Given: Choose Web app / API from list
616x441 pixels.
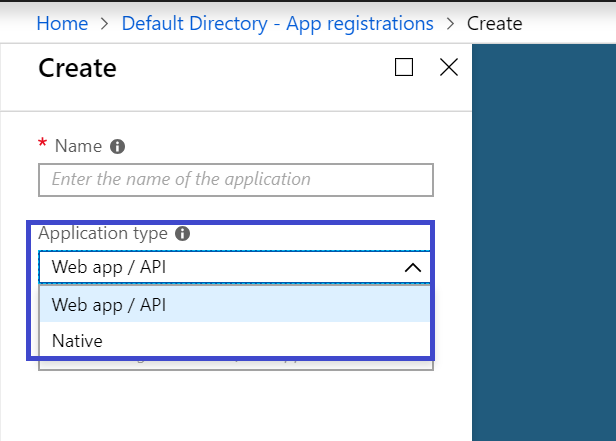Looking at the screenshot, I should 110,305.
